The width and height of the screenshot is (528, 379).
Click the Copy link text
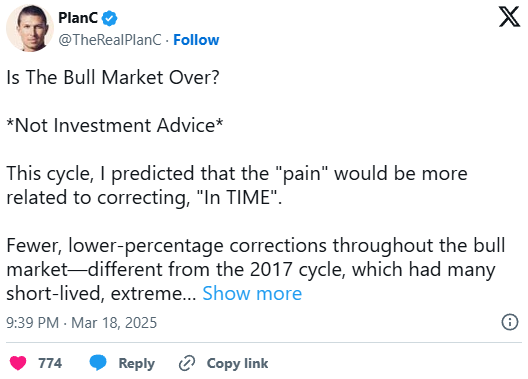(237, 364)
